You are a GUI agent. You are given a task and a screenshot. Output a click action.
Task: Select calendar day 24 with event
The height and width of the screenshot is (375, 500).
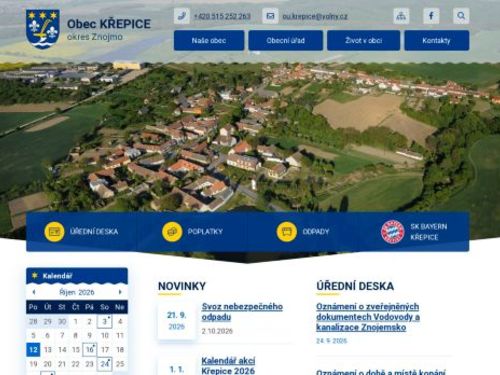click(x=105, y=364)
